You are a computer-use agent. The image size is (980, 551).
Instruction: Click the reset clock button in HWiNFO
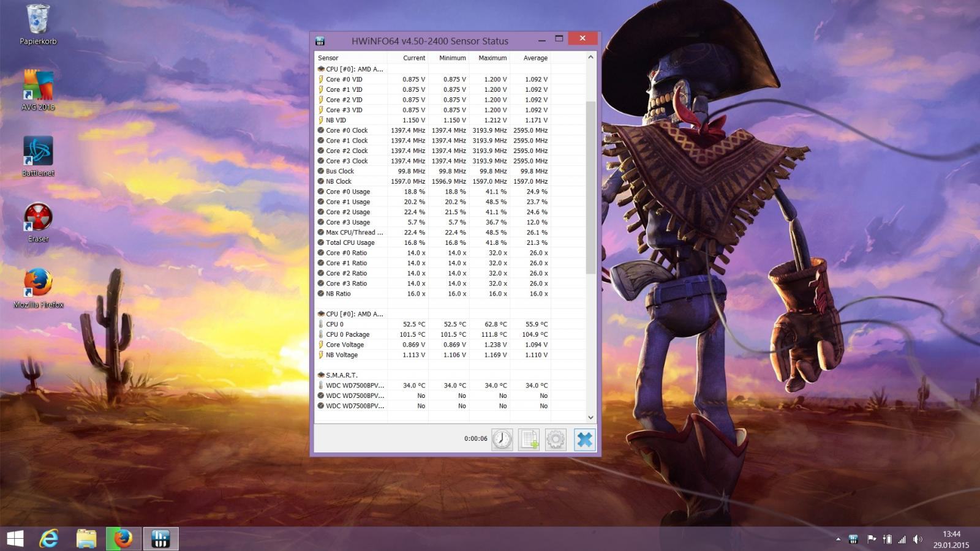point(502,439)
